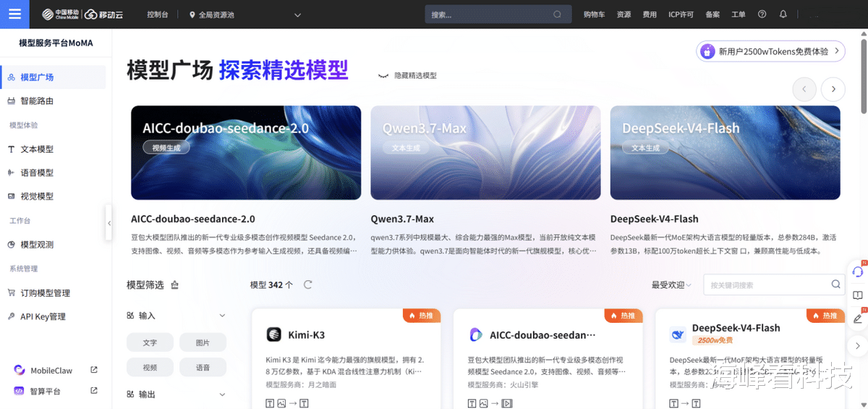This screenshot has width=868, height=409.
Task: Expand the right floating toolbar arrow
Action: [x=857, y=345]
